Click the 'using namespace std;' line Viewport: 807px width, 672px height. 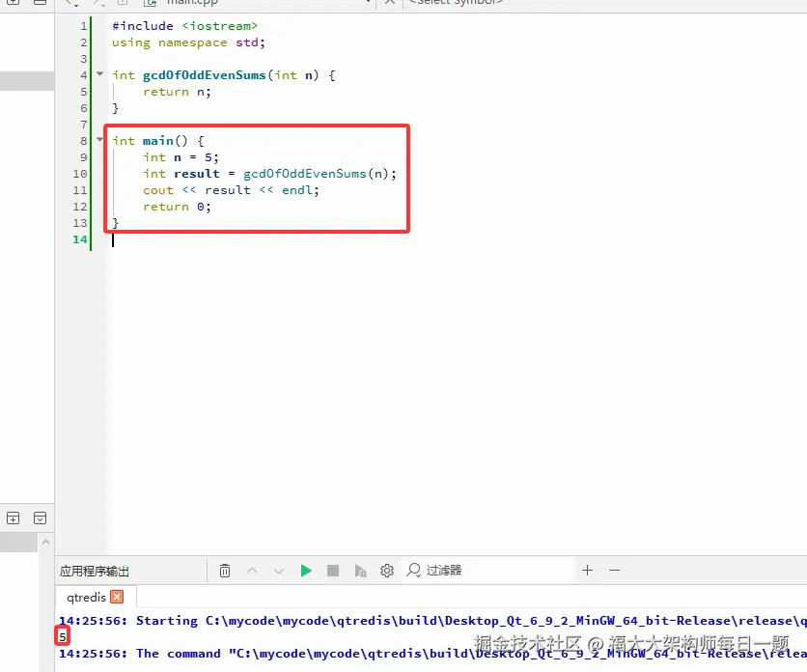188,42
